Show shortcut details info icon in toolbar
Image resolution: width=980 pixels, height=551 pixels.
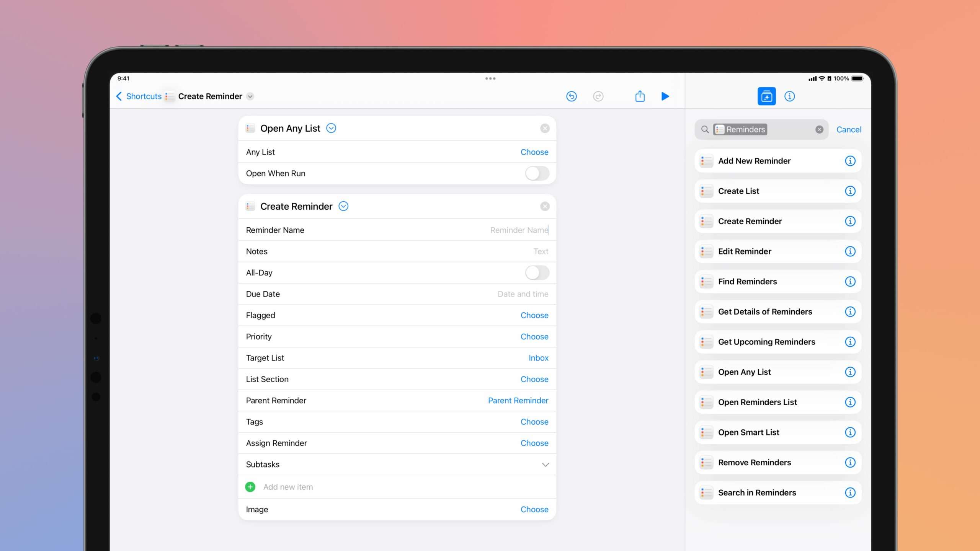pyautogui.click(x=789, y=96)
